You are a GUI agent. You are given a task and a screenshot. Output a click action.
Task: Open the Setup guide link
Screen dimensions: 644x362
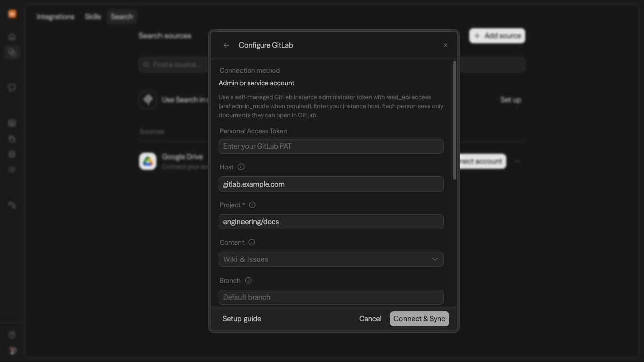tap(242, 319)
